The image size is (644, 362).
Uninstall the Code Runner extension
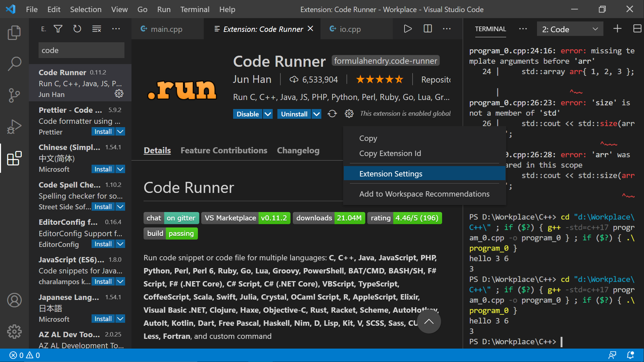tap(294, 114)
